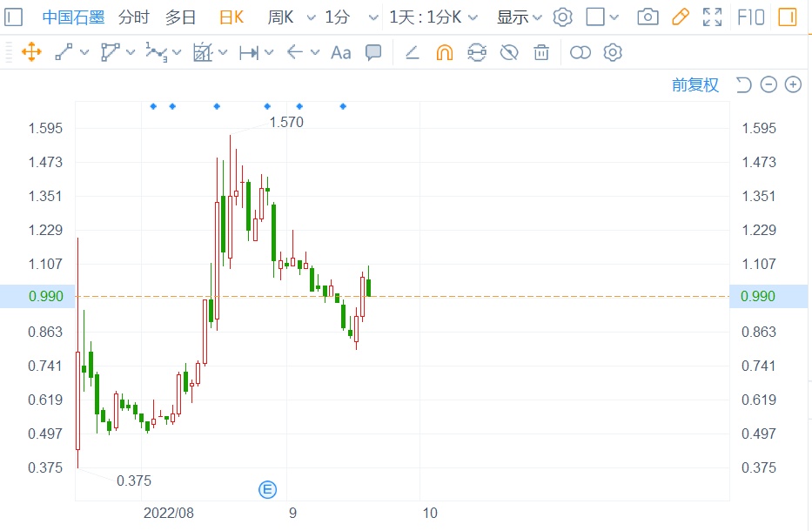Toggle the orange drawing pencil tool

681,17
